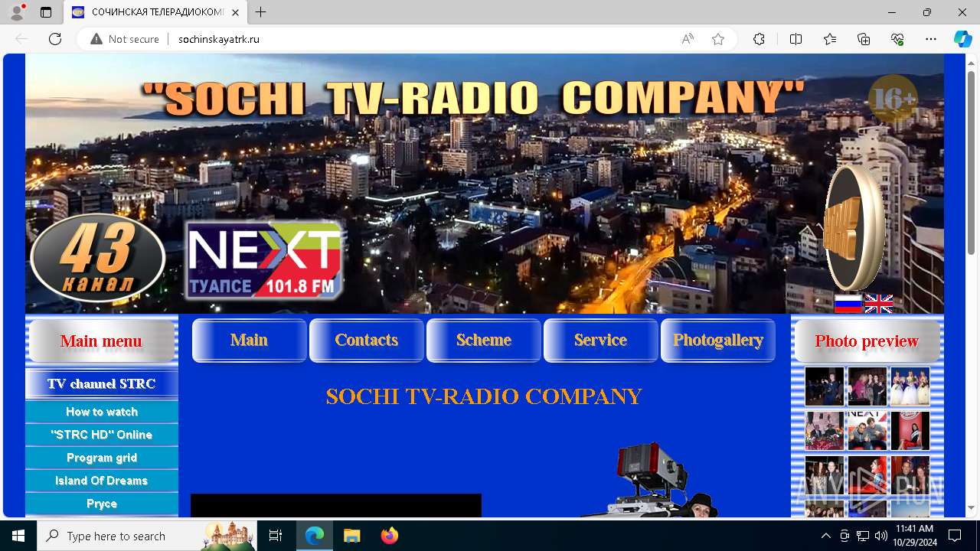Open the Favorites list icon
Image resolution: width=980 pixels, height=551 pixels.
pyautogui.click(x=830, y=39)
